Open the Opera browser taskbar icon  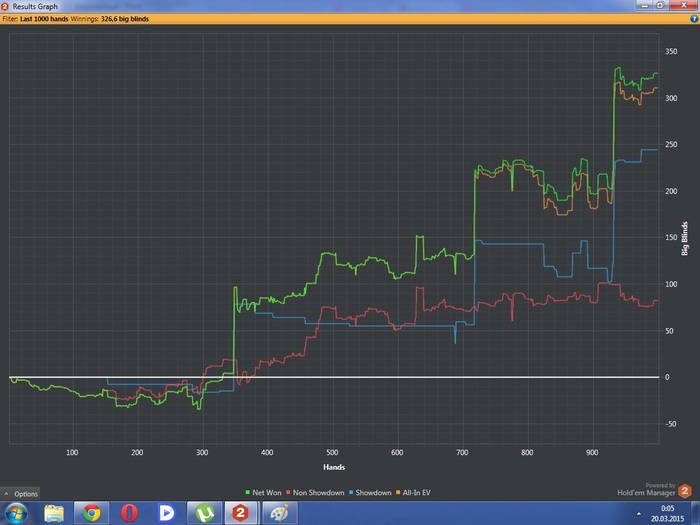[x=129, y=513]
